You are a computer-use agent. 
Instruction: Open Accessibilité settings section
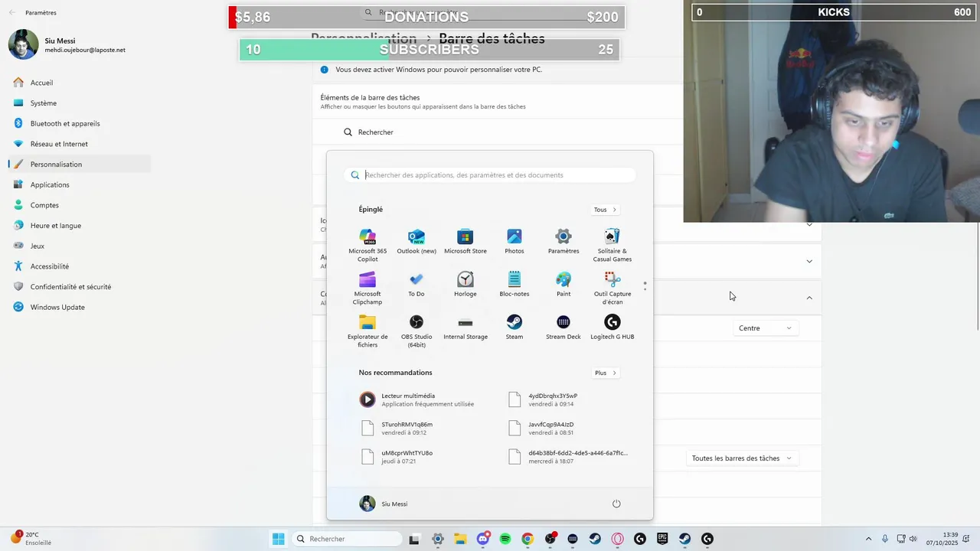(x=80, y=266)
